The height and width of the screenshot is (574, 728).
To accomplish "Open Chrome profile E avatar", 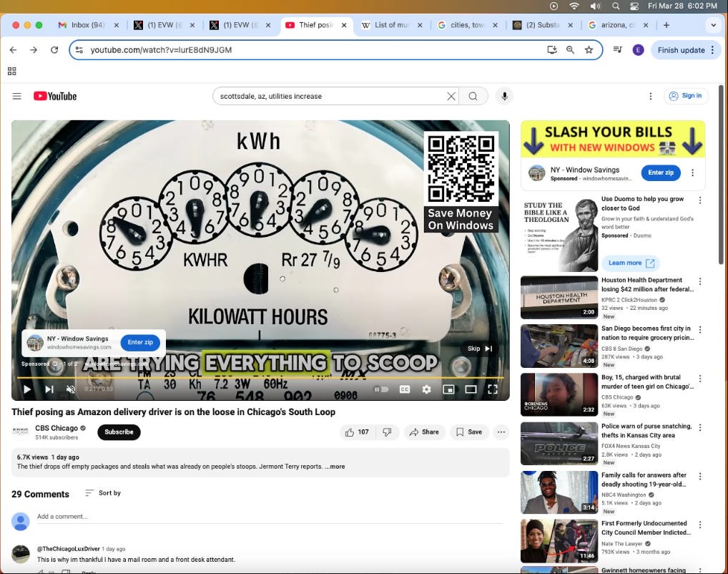I will click(639, 49).
